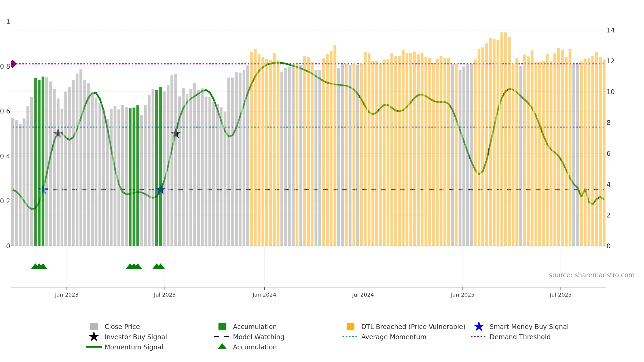Hide the Model Watching dashed line via legend

[x=258, y=337]
